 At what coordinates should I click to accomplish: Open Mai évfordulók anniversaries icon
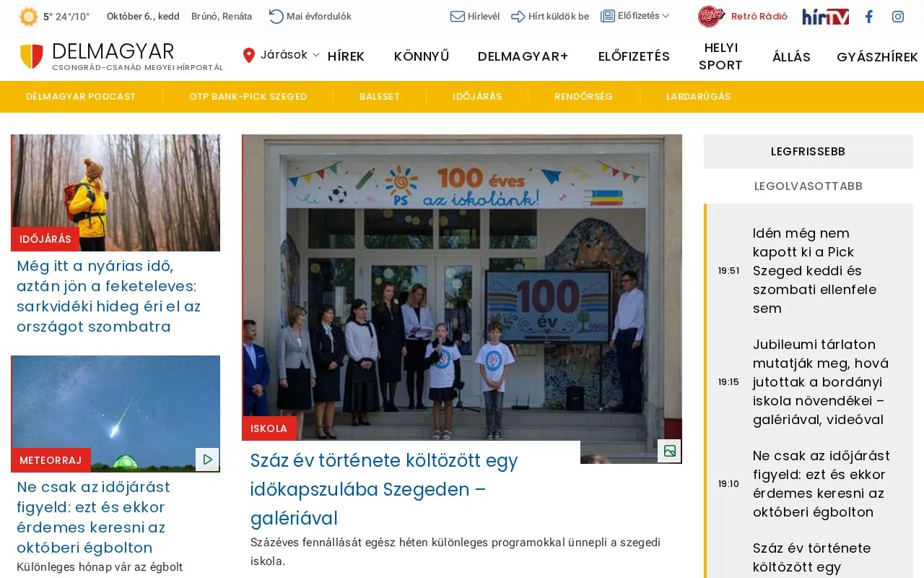[x=276, y=16]
